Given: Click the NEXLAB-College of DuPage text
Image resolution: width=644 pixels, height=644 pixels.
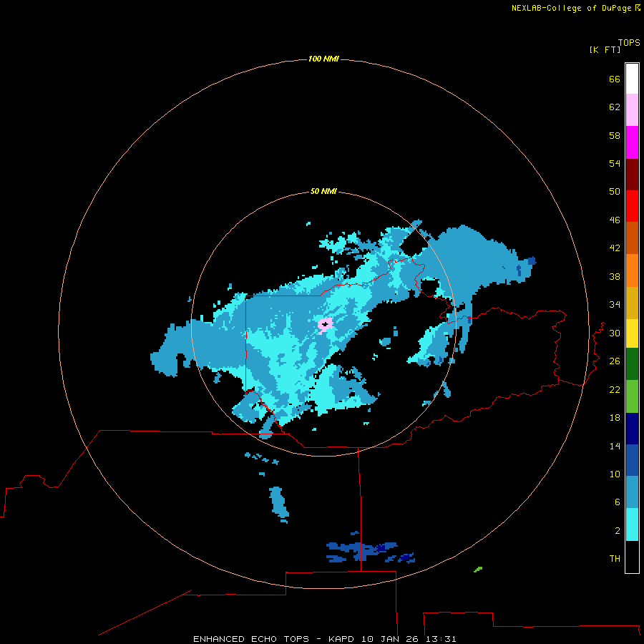Looking at the screenshot, I should tap(571, 8).
